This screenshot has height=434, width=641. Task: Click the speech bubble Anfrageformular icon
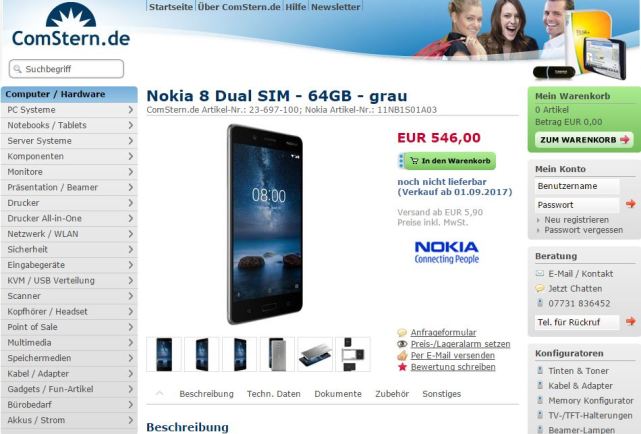pyautogui.click(x=402, y=333)
